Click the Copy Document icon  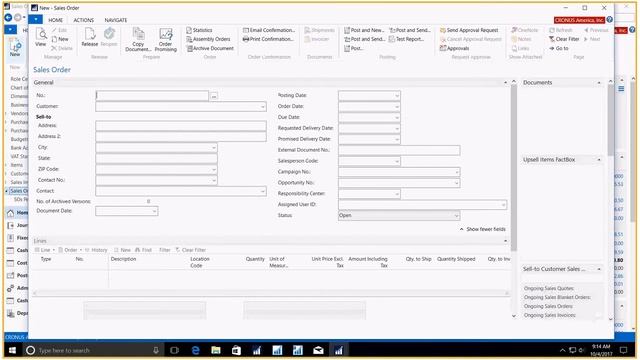138,39
